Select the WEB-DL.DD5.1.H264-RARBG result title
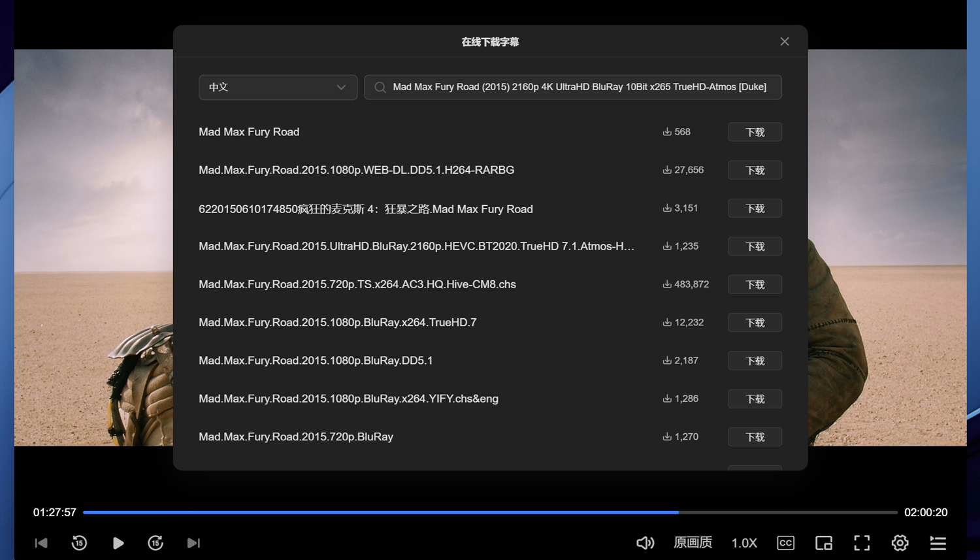 [x=357, y=170]
